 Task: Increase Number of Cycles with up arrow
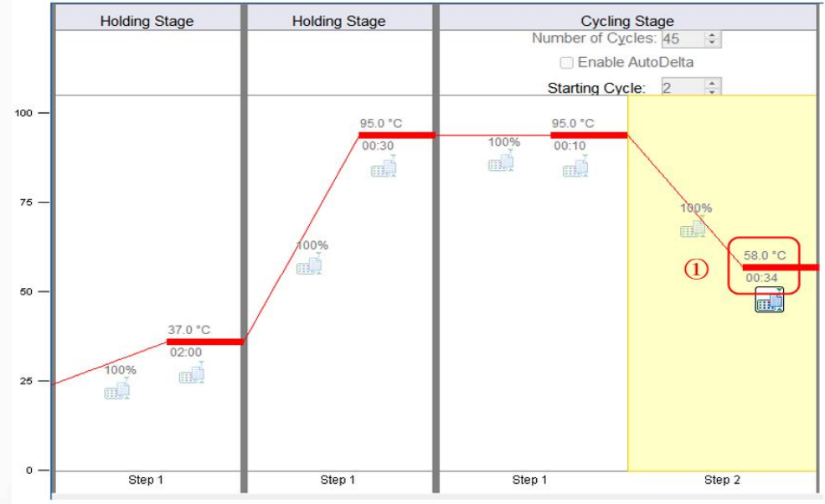tap(713, 35)
